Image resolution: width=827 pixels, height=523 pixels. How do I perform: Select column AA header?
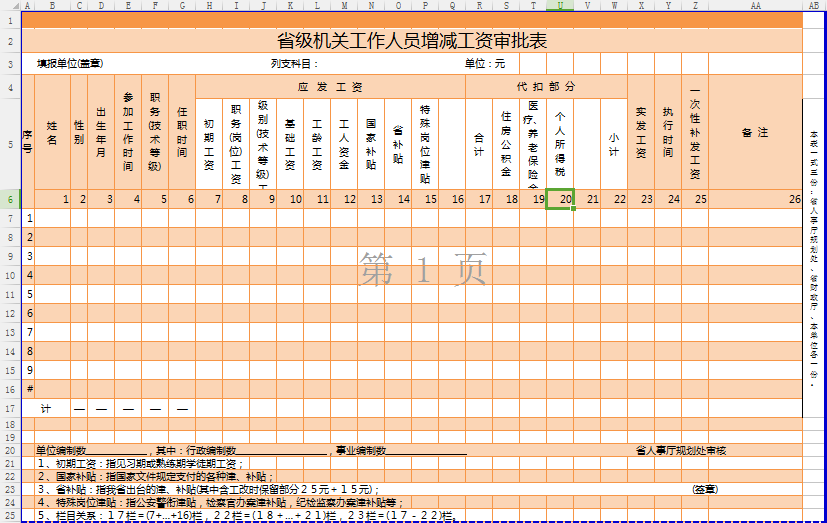tap(755, 6)
